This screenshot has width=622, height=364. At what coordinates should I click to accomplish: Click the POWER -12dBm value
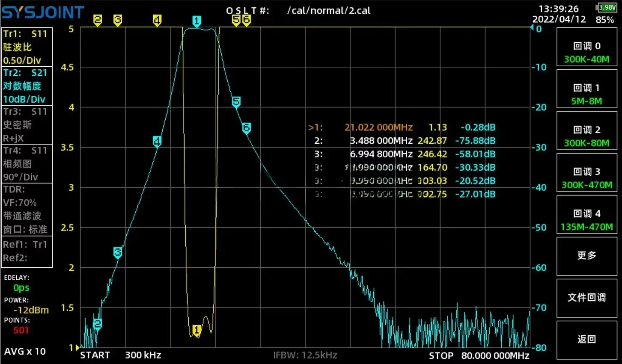[x=31, y=310]
